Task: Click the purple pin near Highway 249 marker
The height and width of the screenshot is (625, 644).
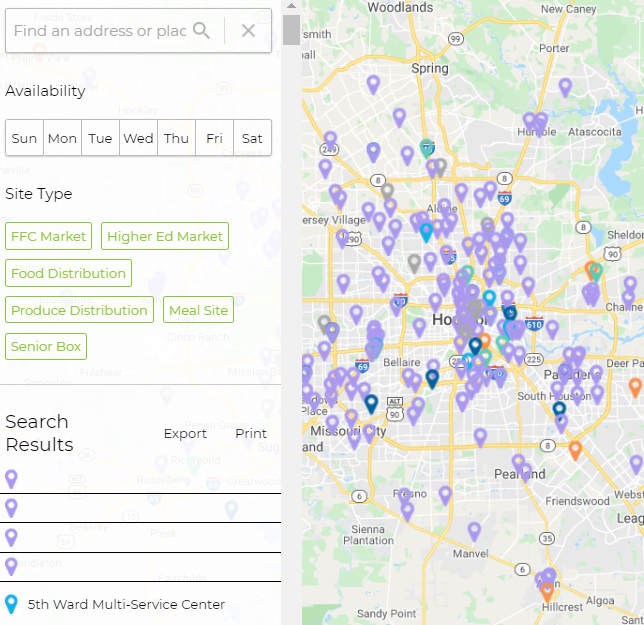Action: tap(330, 140)
